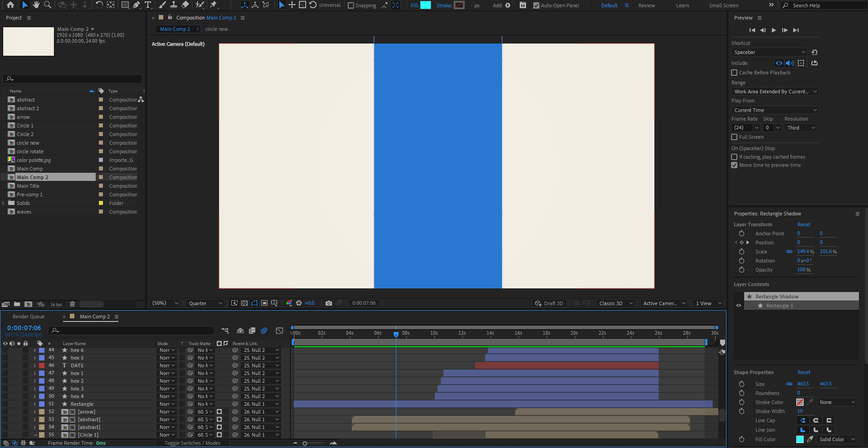Select the Brush tool
This screenshot has height=448, width=868.
click(162, 5)
